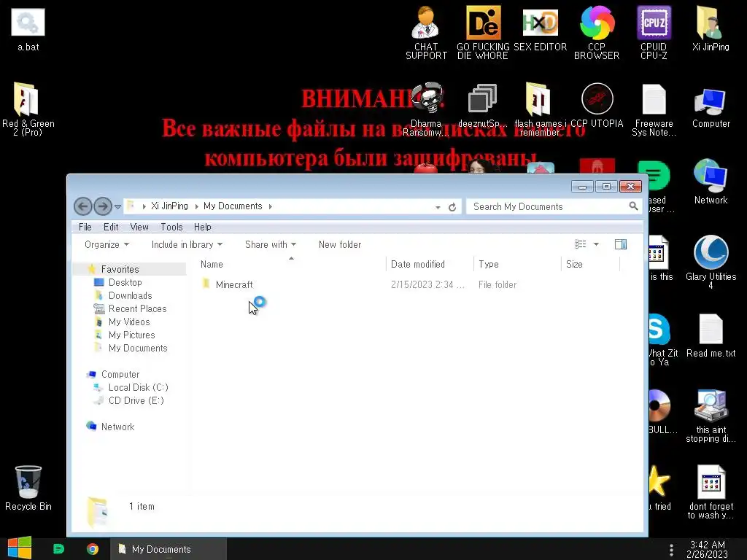Click the Explorer Back arrow button
The width and height of the screenshot is (747, 560).
coord(83,206)
